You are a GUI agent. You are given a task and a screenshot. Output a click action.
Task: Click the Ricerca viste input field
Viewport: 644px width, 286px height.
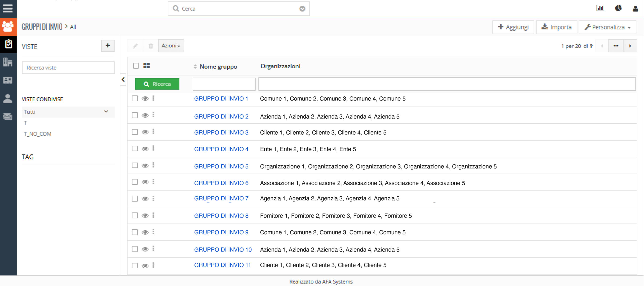(x=68, y=68)
